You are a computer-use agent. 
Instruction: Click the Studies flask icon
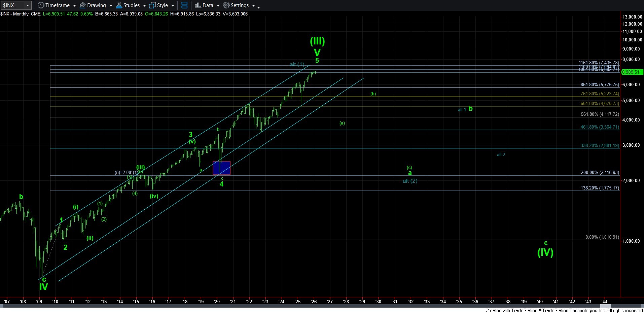(x=119, y=5)
